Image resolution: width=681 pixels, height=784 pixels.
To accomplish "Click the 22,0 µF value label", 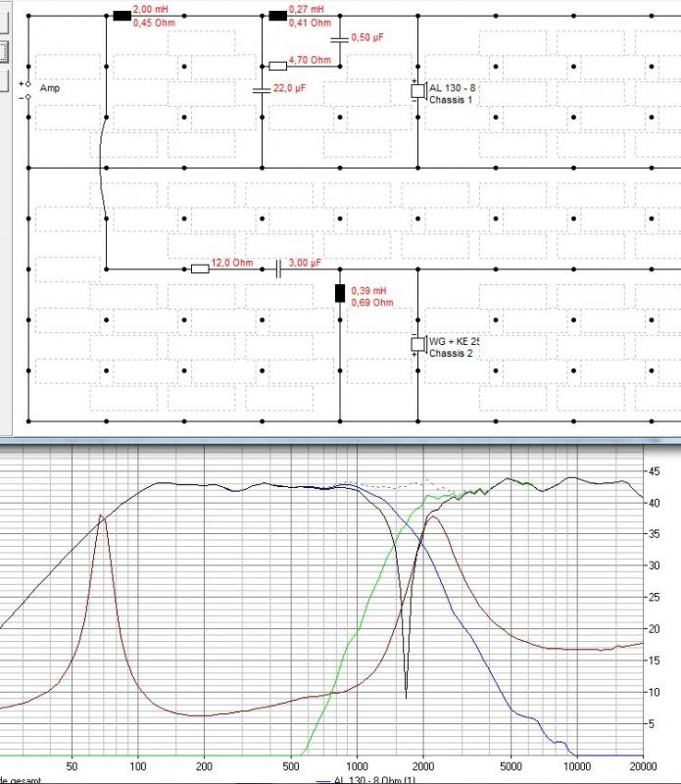I will 289,88.
